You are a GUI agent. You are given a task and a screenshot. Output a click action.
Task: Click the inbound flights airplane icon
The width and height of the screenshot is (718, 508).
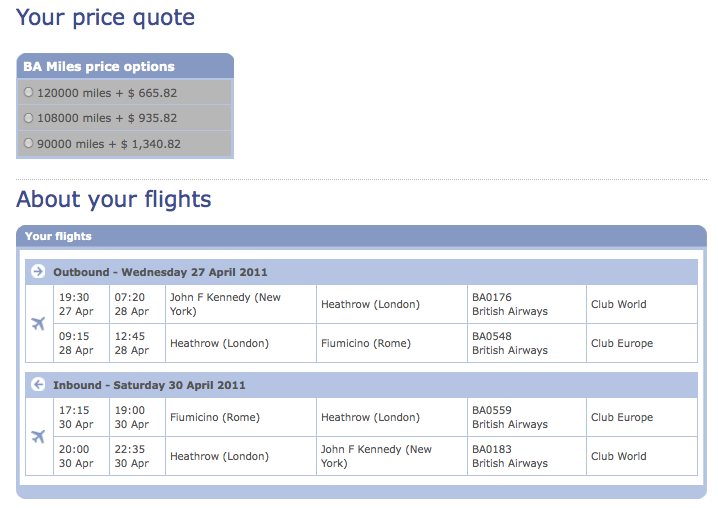[38, 437]
